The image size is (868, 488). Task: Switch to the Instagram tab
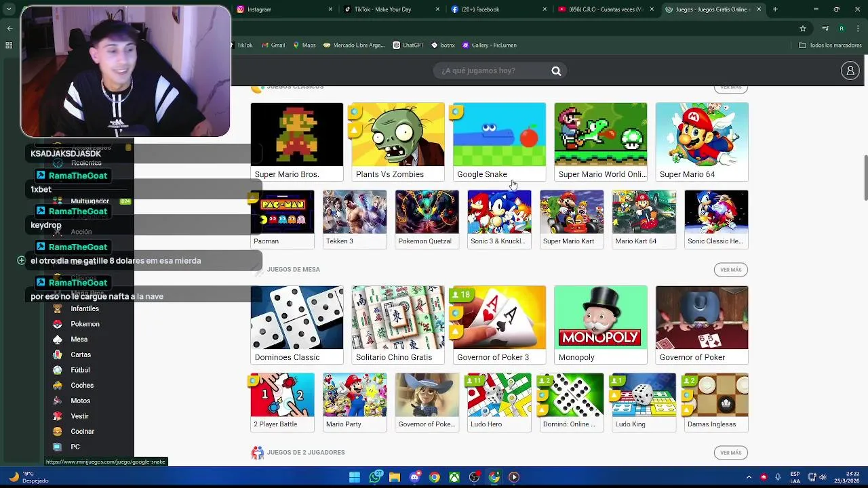[x=285, y=9]
